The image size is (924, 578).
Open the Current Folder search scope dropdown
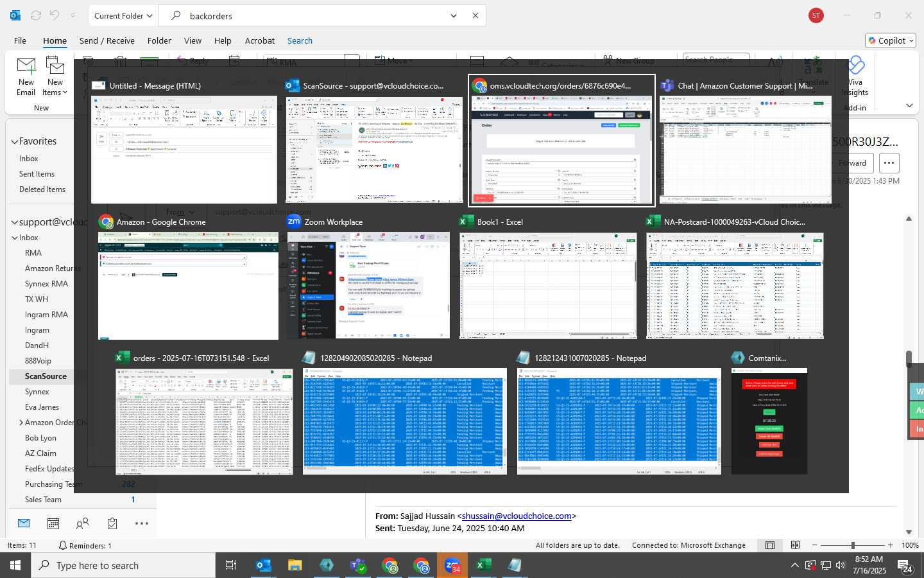[x=123, y=15]
